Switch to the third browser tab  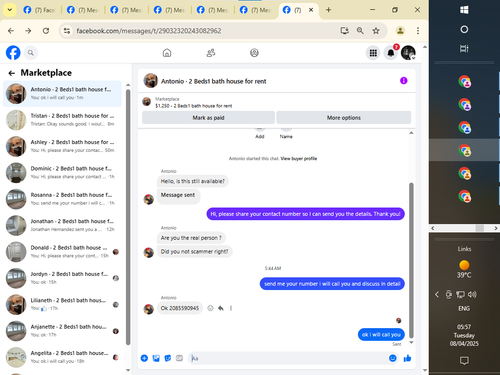click(126, 10)
